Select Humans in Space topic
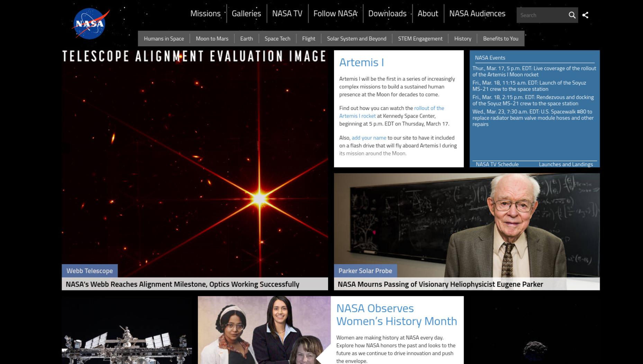The image size is (643, 364). tap(164, 39)
